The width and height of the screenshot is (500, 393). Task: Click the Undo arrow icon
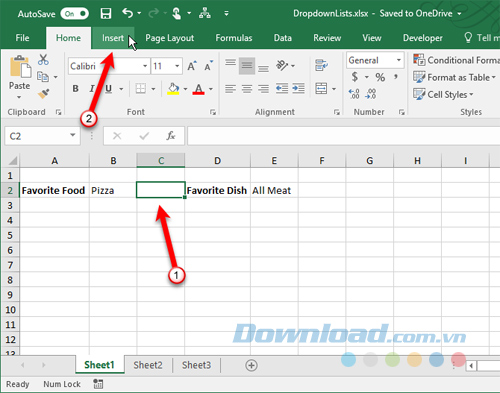pos(127,13)
